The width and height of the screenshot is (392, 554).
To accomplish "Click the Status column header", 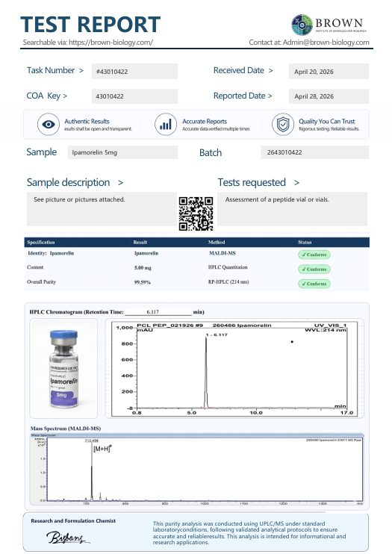I will [305, 243].
